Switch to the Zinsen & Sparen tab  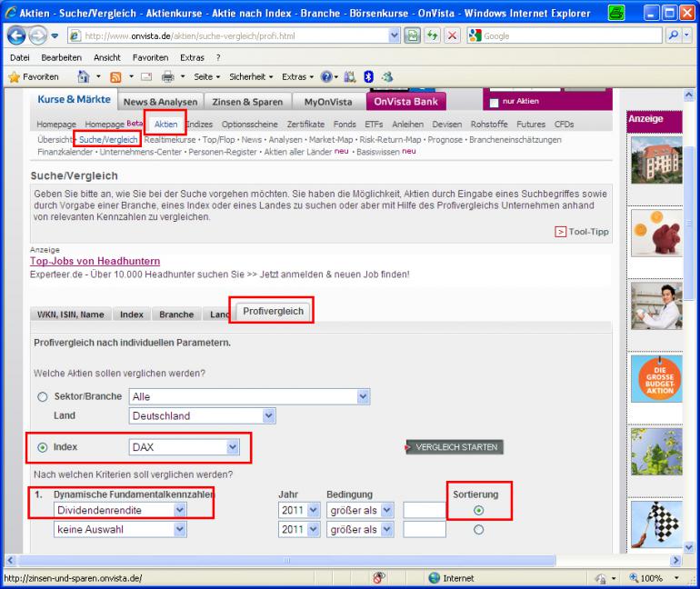pos(247,102)
